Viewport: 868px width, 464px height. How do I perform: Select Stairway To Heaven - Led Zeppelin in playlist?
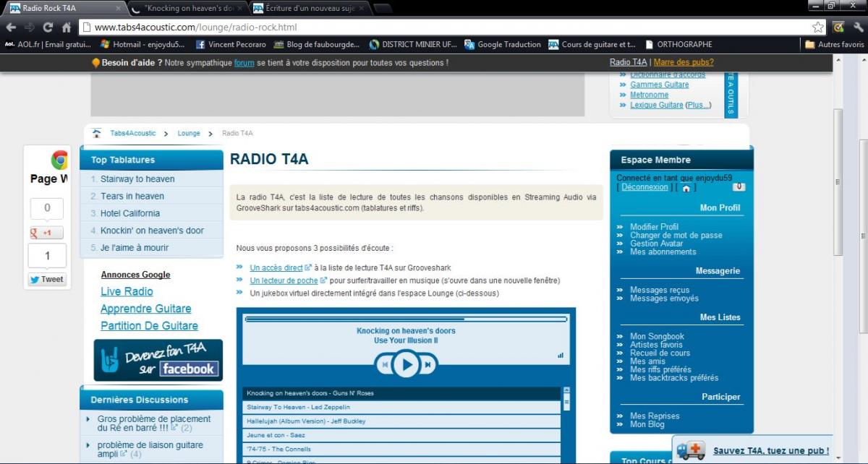point(401,408)
